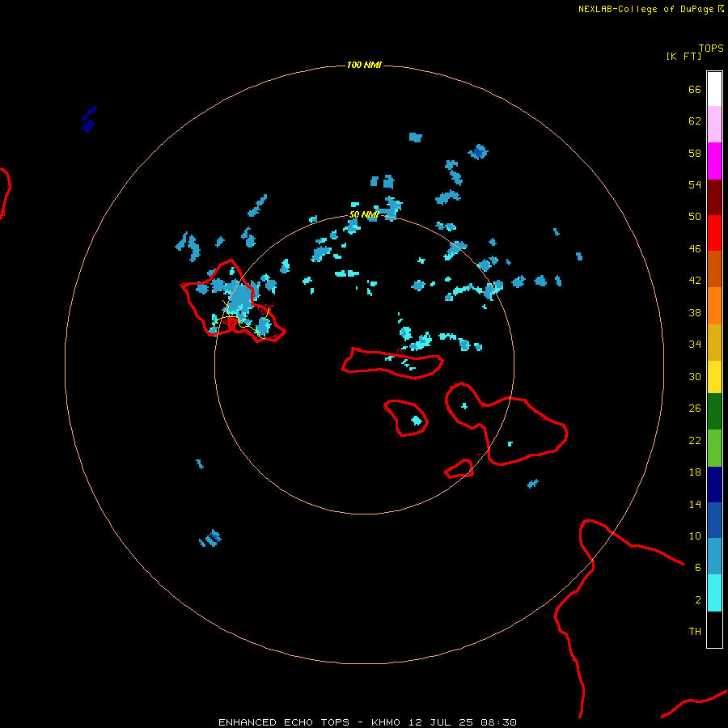Image resolution: width=728 pixels, height=728 pixels.
Task: Click the 50 NMI range ring label
Action: pos(364,214)
